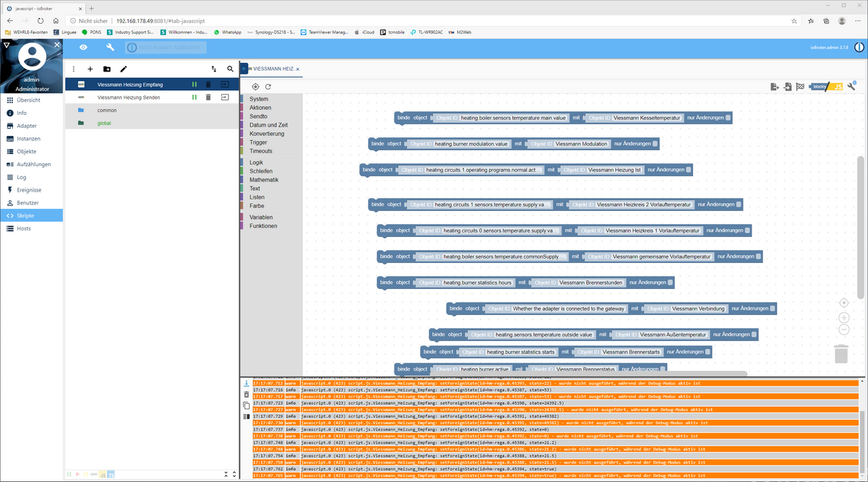Click Objekt ID heating.burner.modulation.value field

pyautogui.click(x=458, y=144)
